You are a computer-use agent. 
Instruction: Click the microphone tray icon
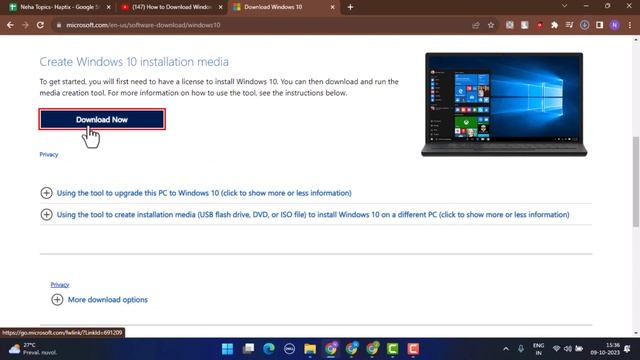[x=521, y=349]
